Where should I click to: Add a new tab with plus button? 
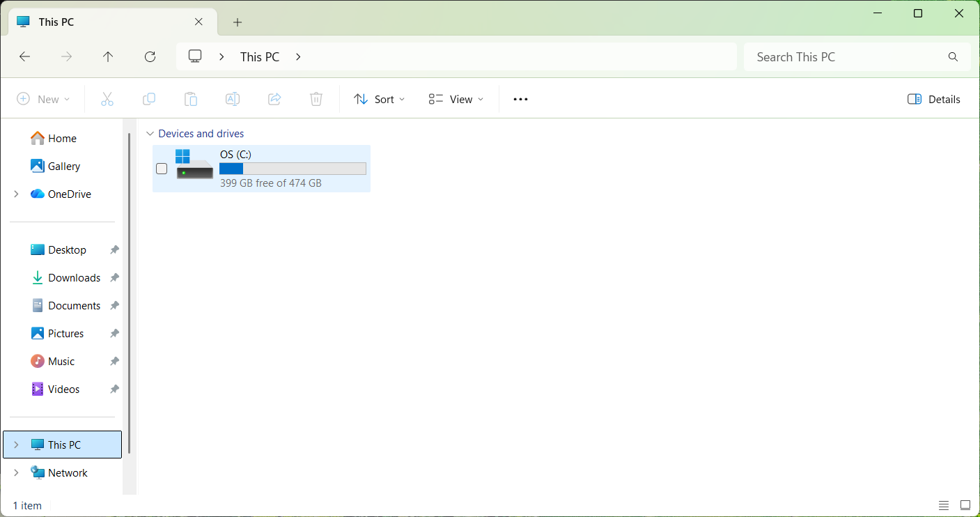pyautogui.click(x=238, y=22)
